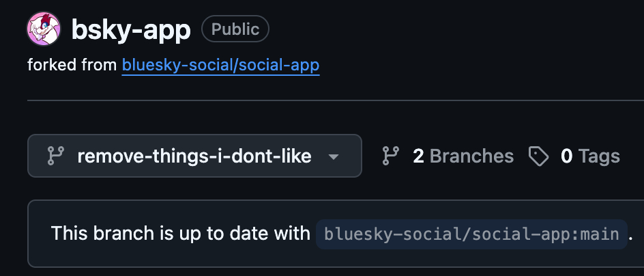This screenshot has width=644, height=276.
Task: Click the Branches label text
Action: tap(471, 156)
